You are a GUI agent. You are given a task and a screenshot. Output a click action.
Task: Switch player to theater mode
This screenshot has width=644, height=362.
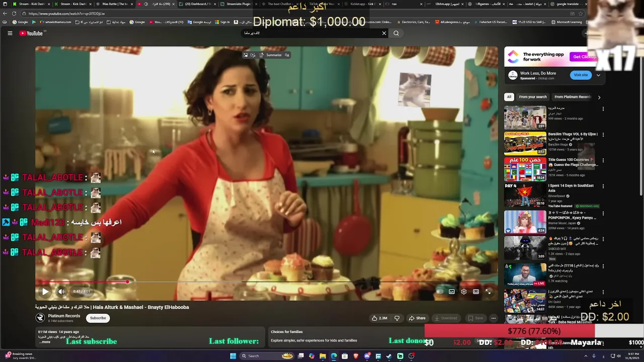tap(476, 291)
